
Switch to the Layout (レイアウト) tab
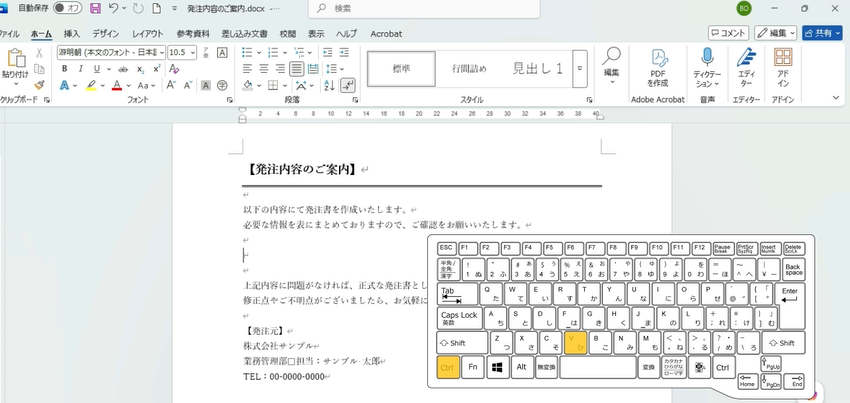[148, 34]
